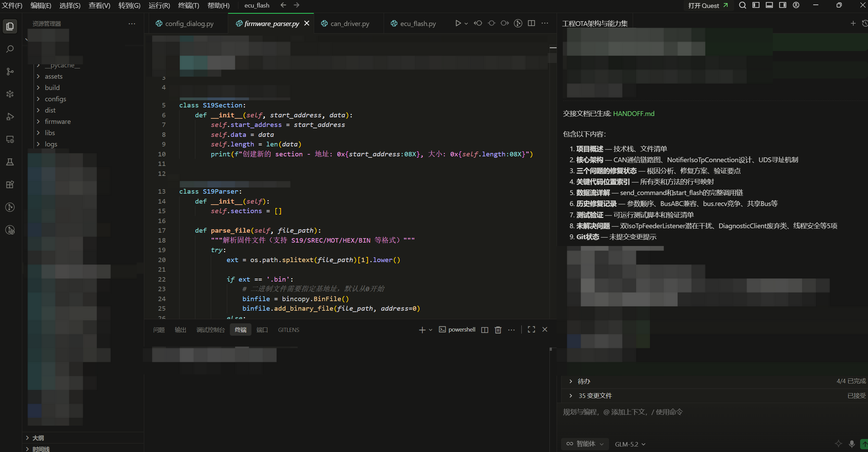Click the microphone voice input icon
This screenshot has height=452, width=868.
click(852, 444)
